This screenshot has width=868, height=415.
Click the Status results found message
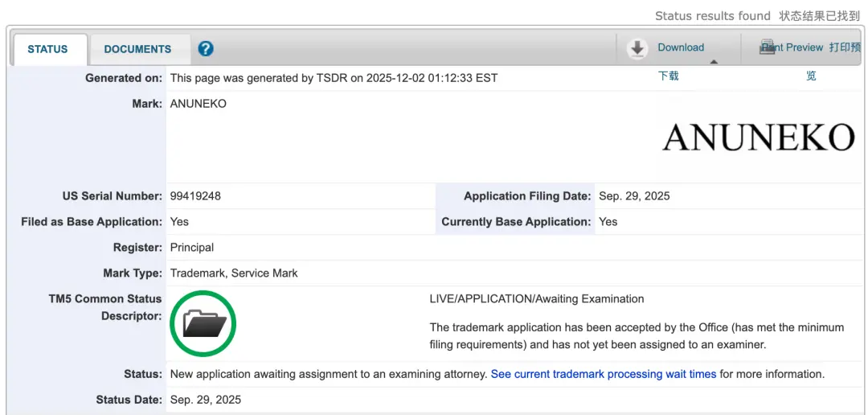(712, 16)
